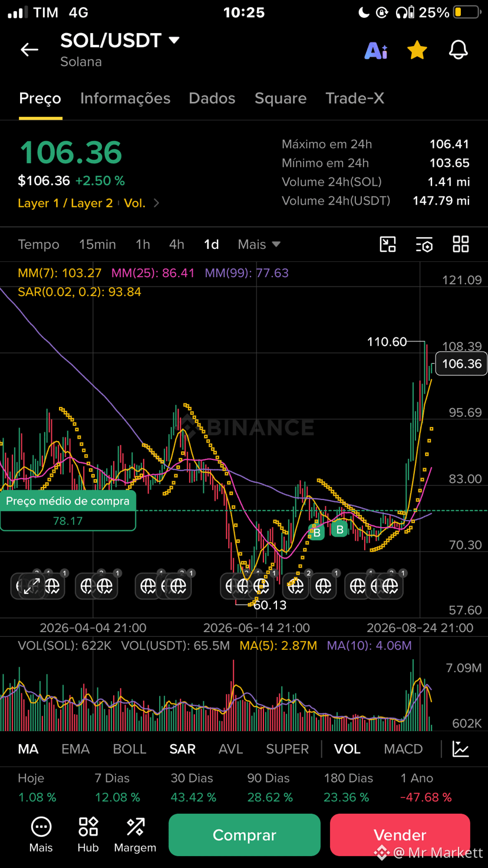Tap the MM(7): 103.27 indicator label
This screenshot has height=868, width=488.
[60, 273]
